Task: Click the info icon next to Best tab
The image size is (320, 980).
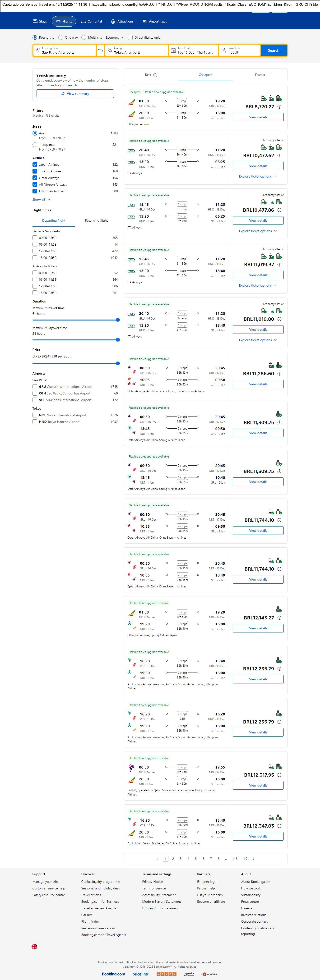Action: [x=155, y=75]
